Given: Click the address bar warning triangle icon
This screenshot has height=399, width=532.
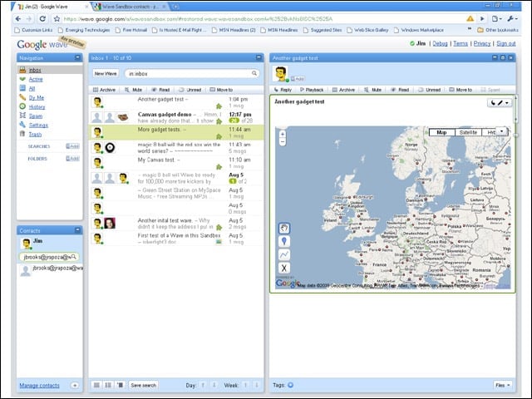Looking at the screenshot, I should click(x=470, y=18).
